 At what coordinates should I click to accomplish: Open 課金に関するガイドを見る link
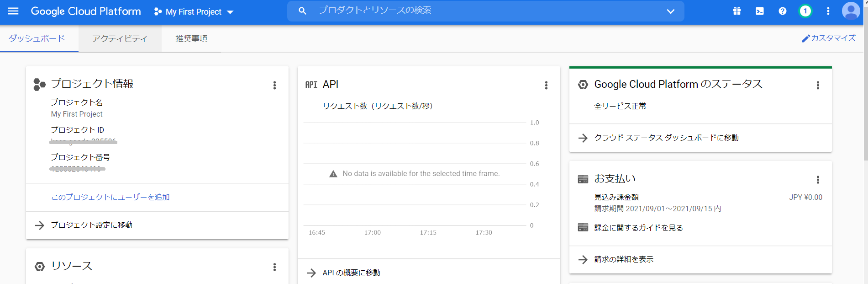click(638, 228)
